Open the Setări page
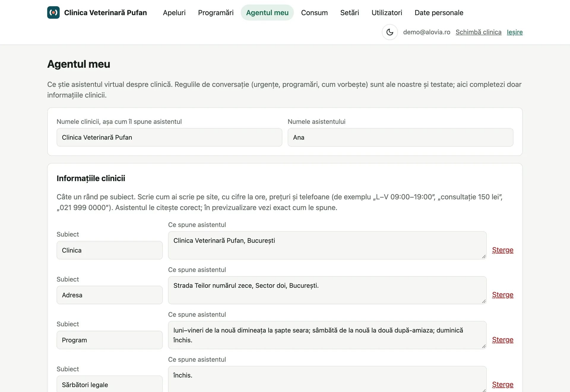Image resolution: width=570 pixels, height=392 pixels. (x=350, y=12)
